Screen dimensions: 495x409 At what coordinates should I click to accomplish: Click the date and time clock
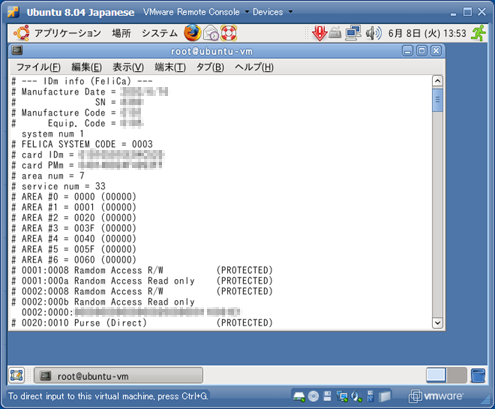coord(427,33)
